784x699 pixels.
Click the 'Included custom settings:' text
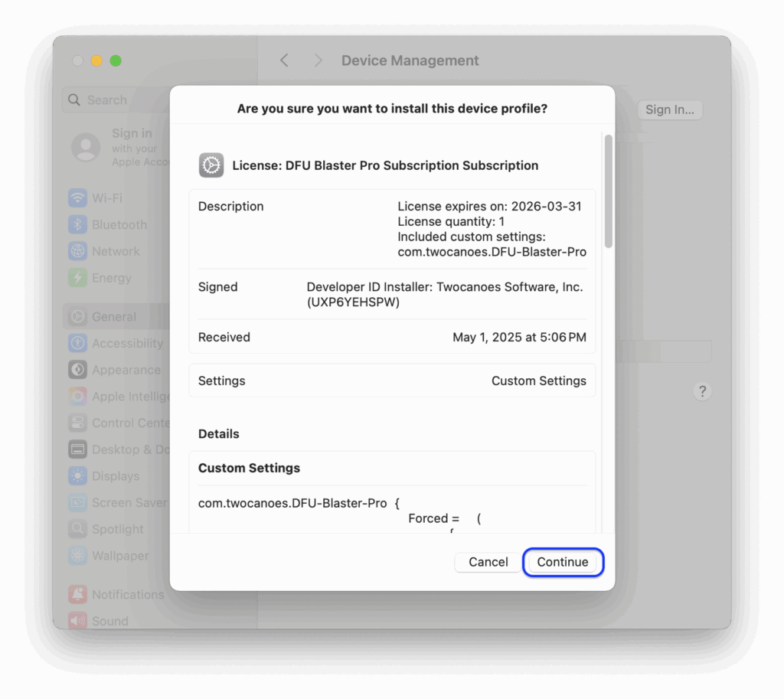point(472,237)
